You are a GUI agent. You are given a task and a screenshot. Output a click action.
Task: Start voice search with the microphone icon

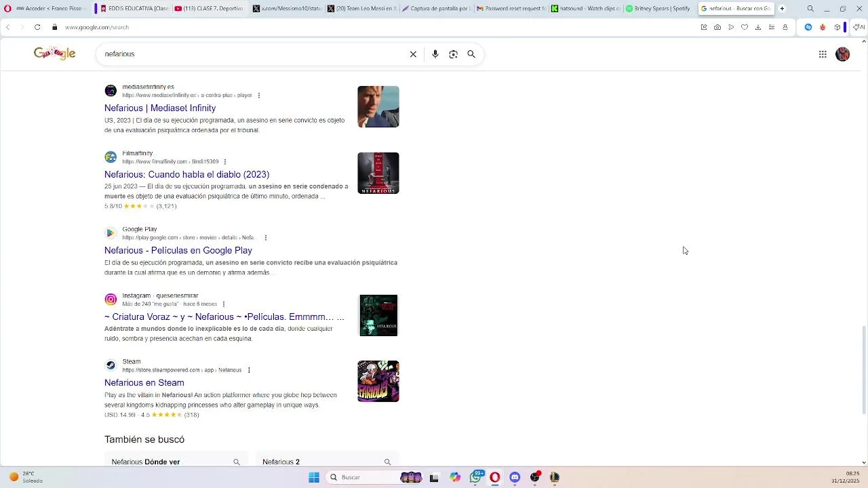[435, 54]
